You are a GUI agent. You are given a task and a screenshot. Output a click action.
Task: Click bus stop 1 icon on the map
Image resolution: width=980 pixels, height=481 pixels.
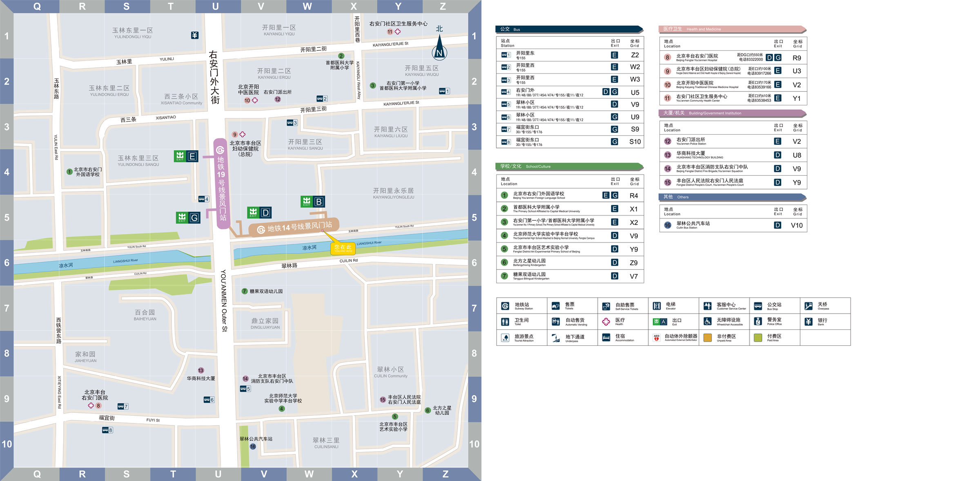pos(444,91)
